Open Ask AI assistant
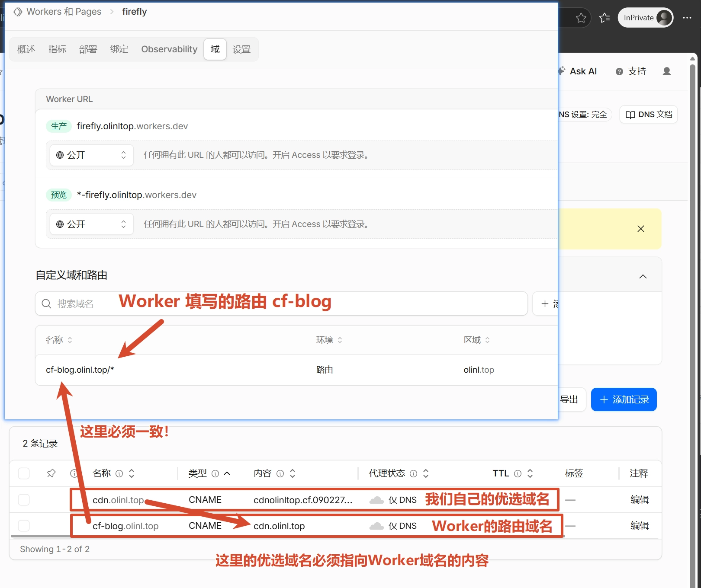This screenshot has width=701, height=588. coord(578,71)
